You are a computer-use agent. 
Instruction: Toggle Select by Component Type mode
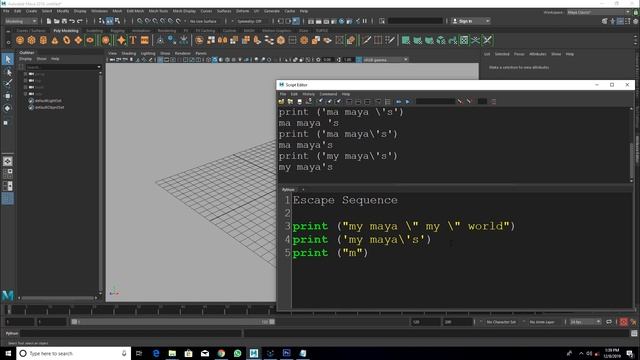118,21
